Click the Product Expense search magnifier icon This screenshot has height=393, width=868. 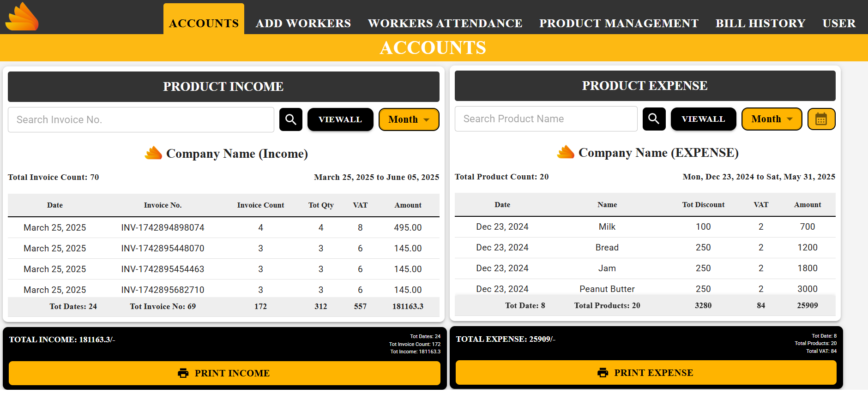click(654, 119)
